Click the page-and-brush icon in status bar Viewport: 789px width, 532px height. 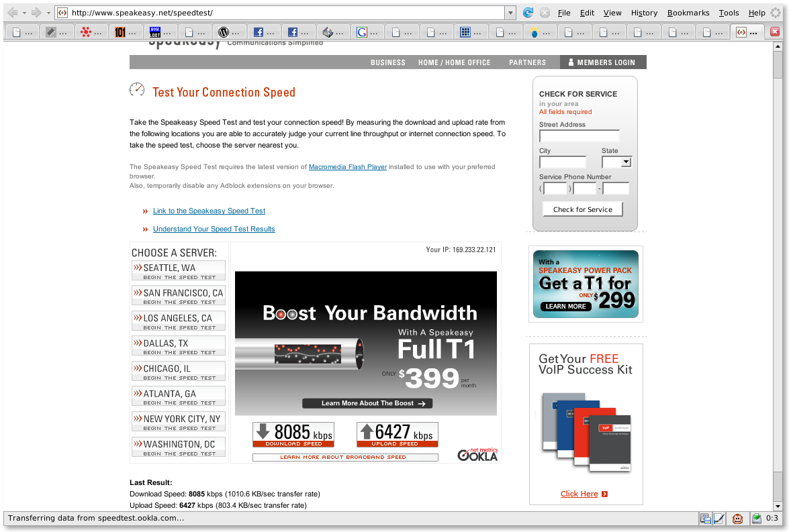pyautogui.click(x=719, y=519)
